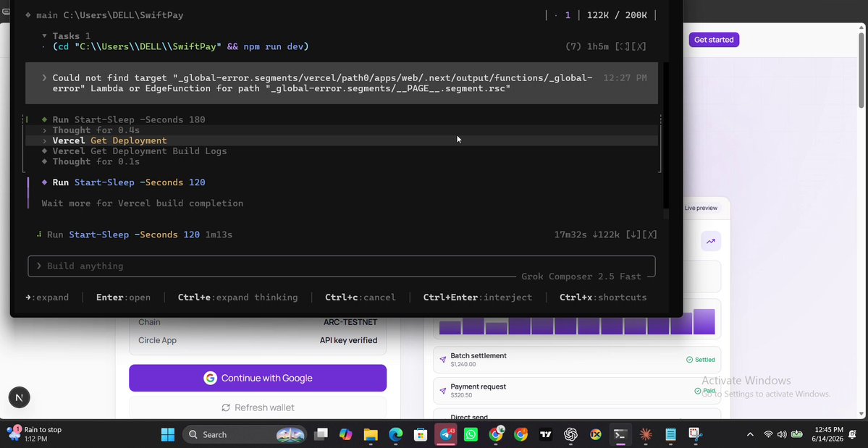This screenshot has height=448, width=868.
Task: Click the Grok Composer 2.5 Fast model label
Action: (x=581, y=276)
